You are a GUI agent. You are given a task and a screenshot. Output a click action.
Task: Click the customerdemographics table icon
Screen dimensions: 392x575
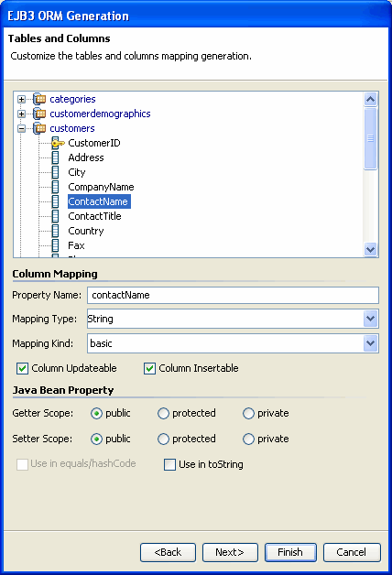click(x=39, y=114)
